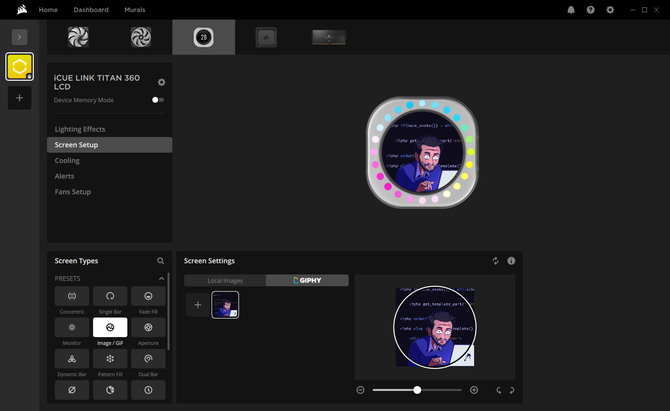The height and width of the screenshot is (411, 670).
Task: Choose the Image / GIF preset
Action: [x=110, y=327]
